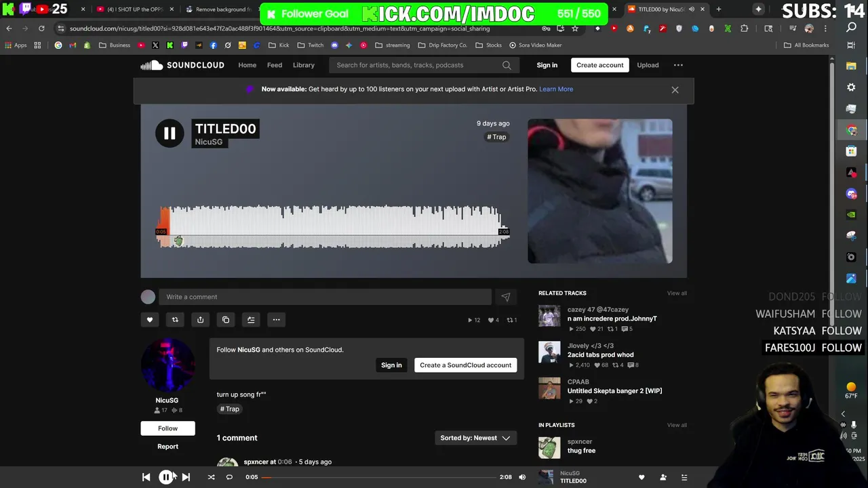Click the search magnifier icon

pyautogui.click(x=507, y=65)
